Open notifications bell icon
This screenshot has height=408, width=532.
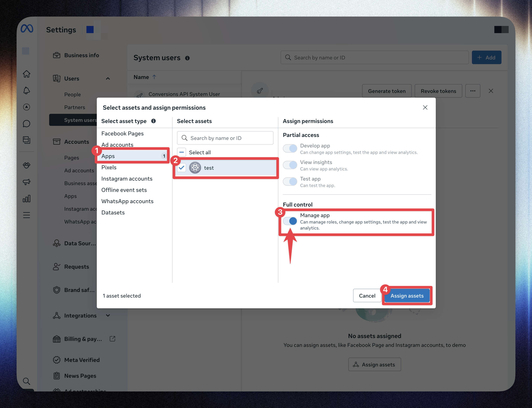(x=27, y=91)
